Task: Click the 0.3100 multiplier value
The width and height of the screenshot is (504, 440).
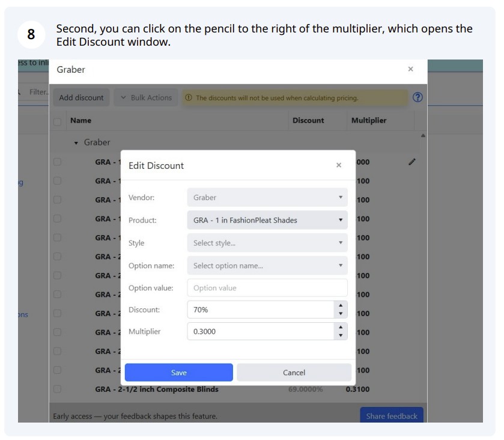Action: (x=357, y=389)
